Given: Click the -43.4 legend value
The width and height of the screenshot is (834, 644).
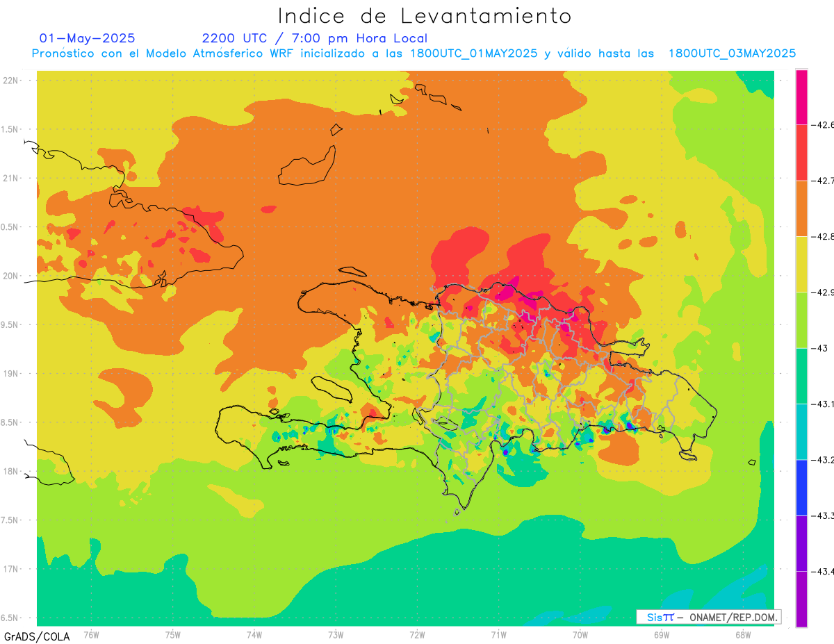Looking at the screenshot, I should click(822, 571).
